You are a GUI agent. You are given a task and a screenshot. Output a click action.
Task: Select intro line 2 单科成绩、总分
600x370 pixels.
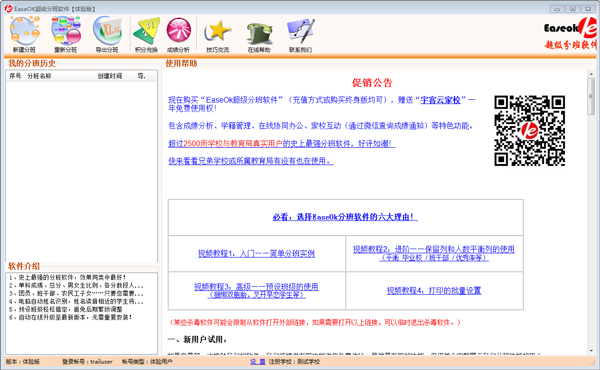tap(76, 285)
